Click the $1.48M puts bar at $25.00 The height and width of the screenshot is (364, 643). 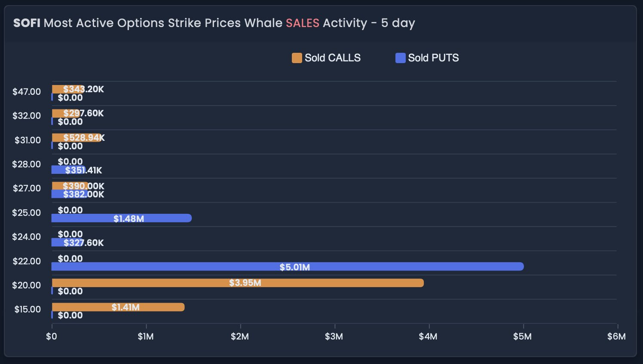click(121, 218)
